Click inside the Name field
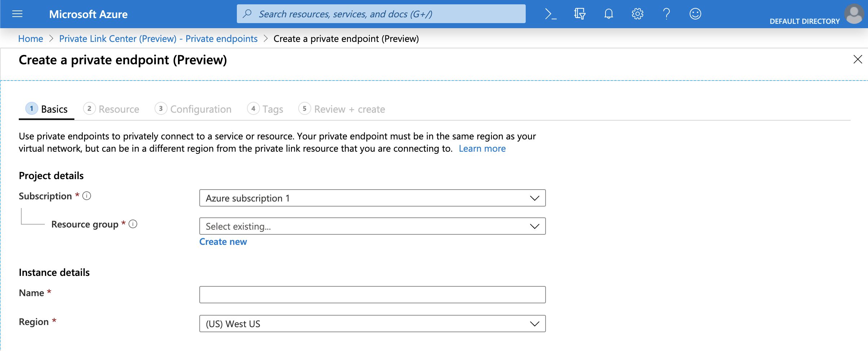 pyautogui.click(x=372, y=294)
